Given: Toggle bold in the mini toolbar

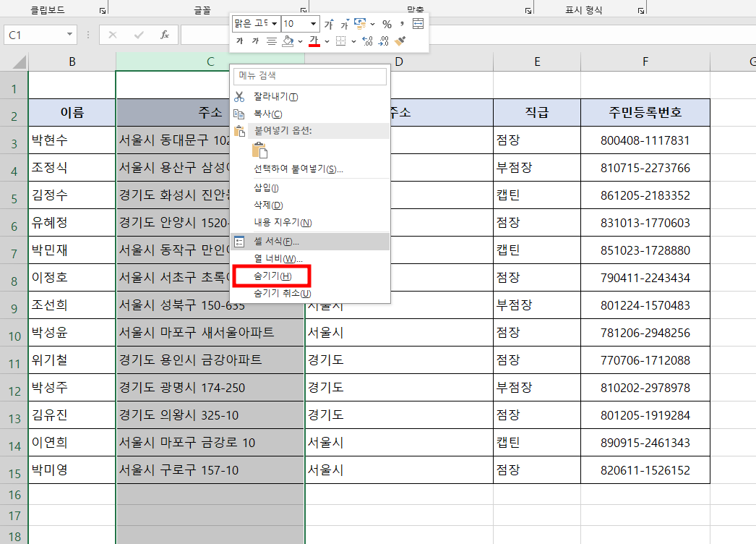Looking at the screenshot, I should [x=240, y=41].
